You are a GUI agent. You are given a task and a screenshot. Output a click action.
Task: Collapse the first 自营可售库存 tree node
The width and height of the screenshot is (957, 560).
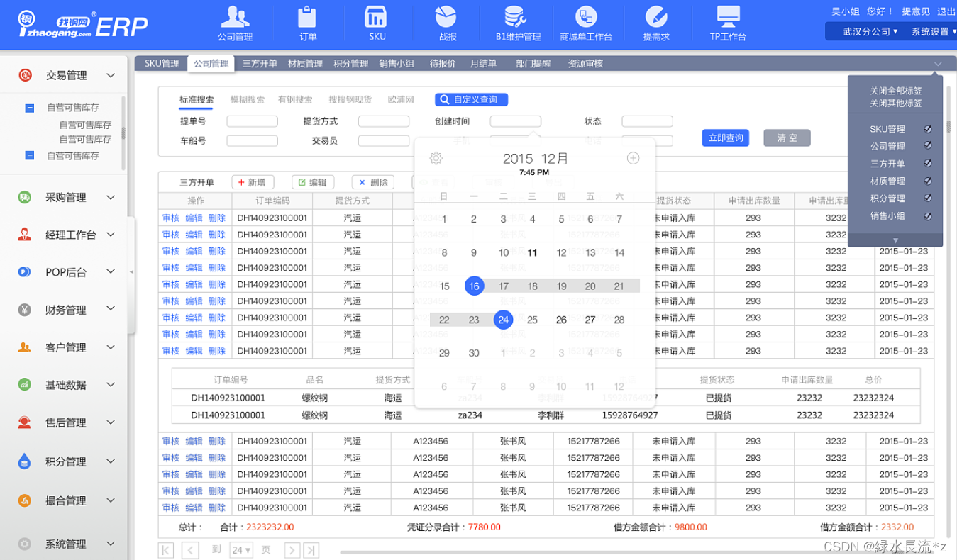[30, 108]
